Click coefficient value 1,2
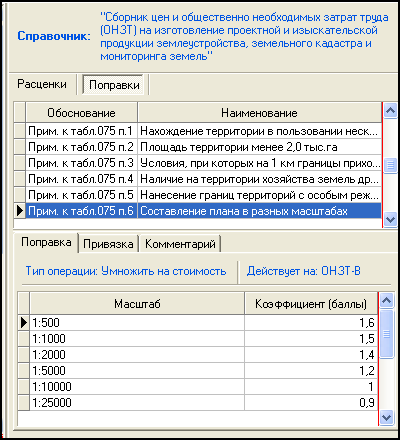 point(311,371)
